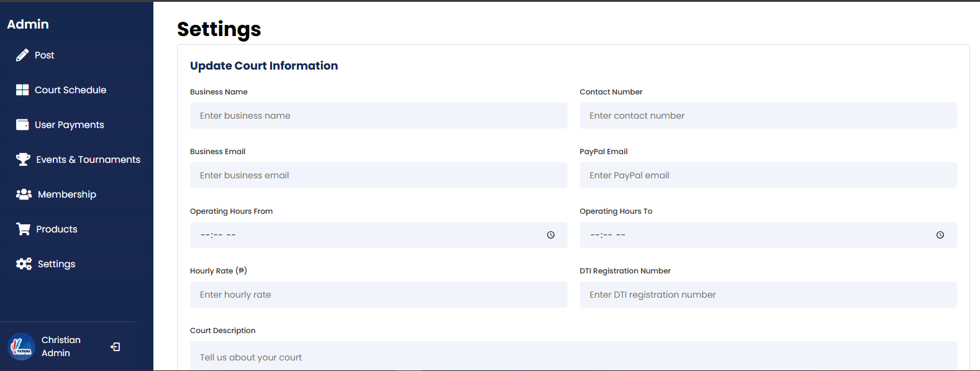Click the Court Description label
The height and width of the screenshot is (371, 980).
pos(223,331)
